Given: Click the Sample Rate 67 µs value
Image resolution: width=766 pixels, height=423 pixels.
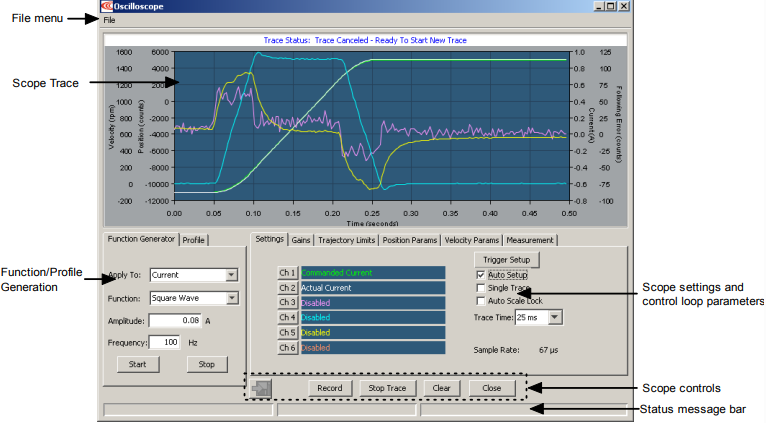Looking at the screenshot, I should pyautogui.click(x=548, y=350).
